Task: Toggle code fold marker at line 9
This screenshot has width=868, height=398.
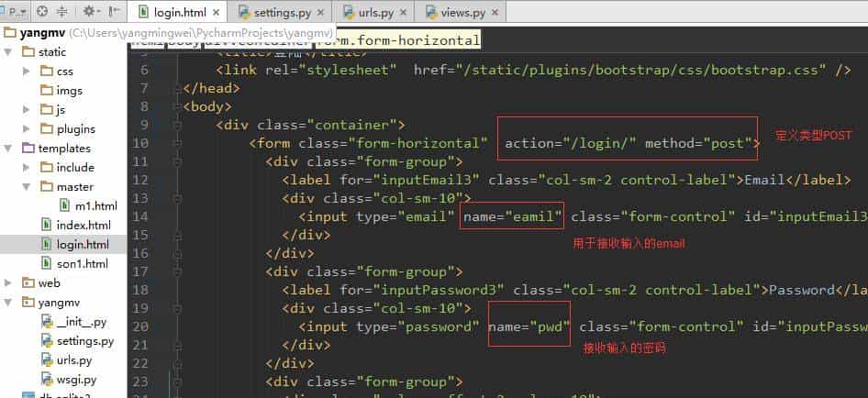Action: [177, 125]
